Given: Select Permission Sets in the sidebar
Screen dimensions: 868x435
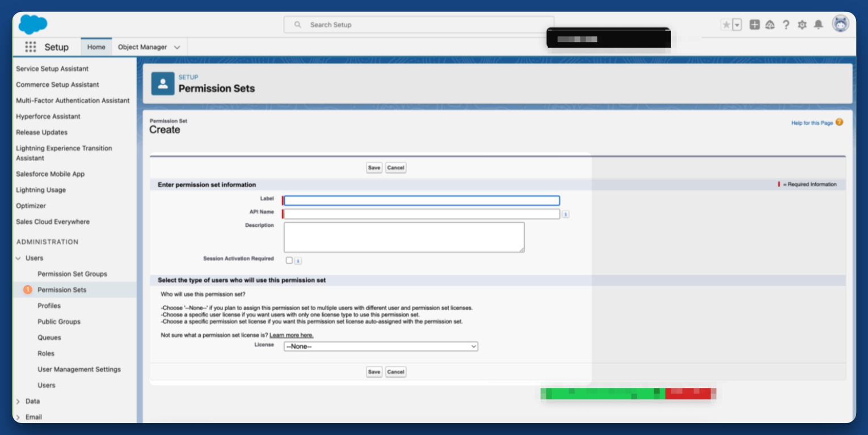Looking at the screenshot, I should click(x=62, y=290).
